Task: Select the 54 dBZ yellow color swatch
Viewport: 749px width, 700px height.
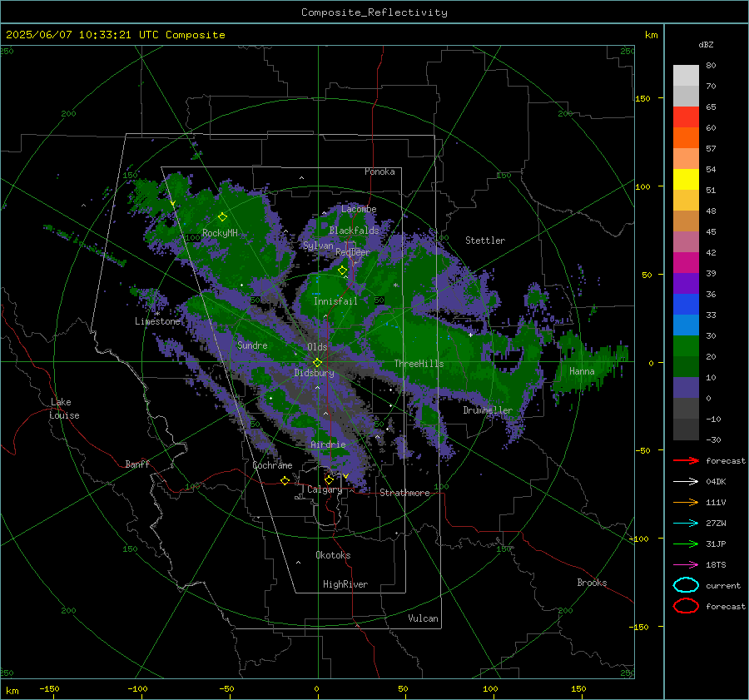Action: click(686, 179)
